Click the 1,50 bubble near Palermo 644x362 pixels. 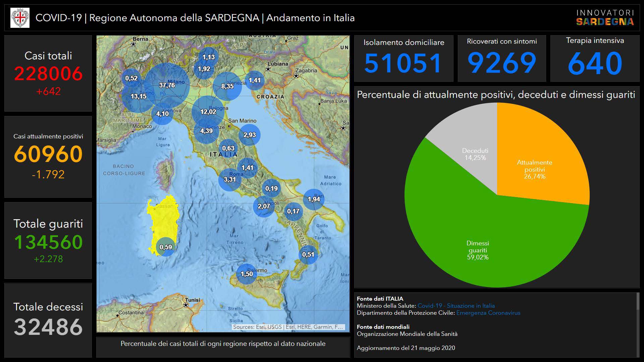[x=247, y=274]
